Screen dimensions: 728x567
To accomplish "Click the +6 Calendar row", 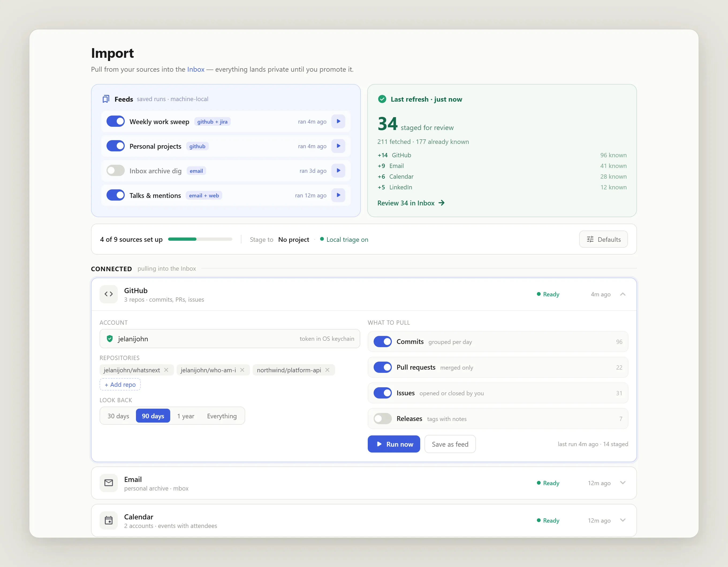I will tap(502, 177).
